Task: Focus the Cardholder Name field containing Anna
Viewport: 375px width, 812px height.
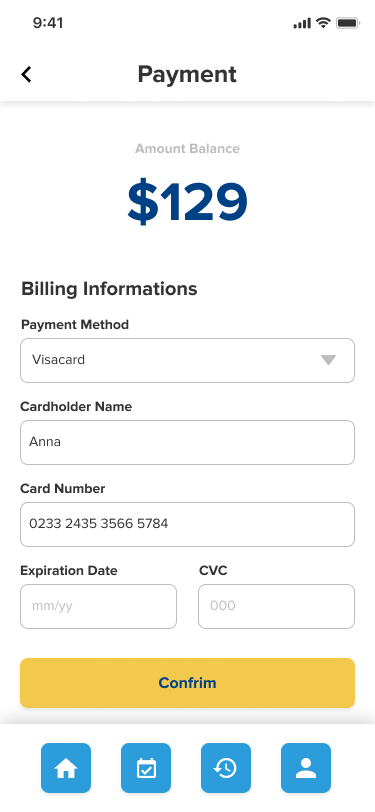Action: tap(188, 442)
